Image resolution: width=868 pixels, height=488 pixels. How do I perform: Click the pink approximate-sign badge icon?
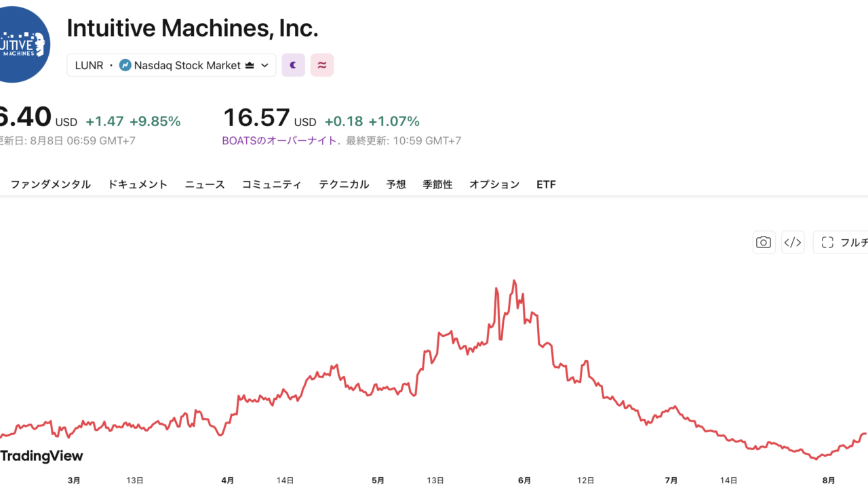point(322,65)
